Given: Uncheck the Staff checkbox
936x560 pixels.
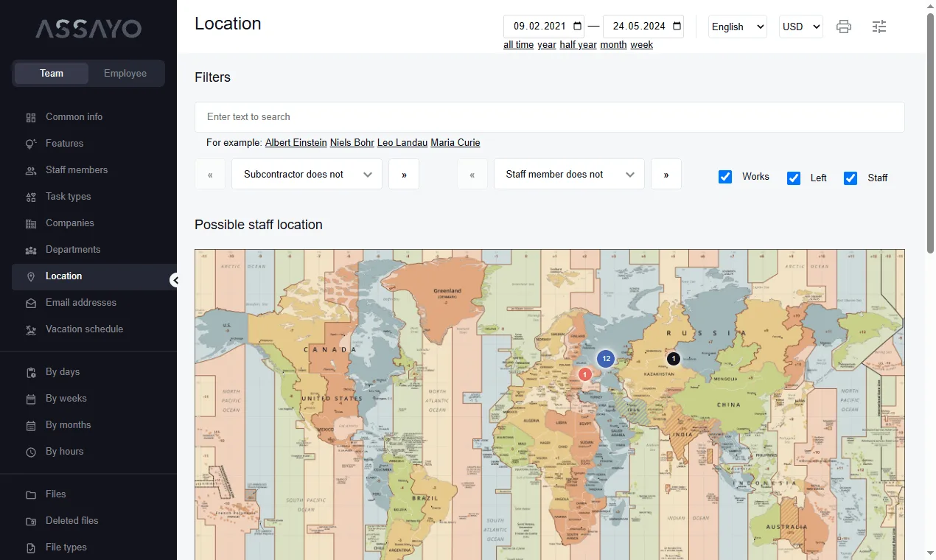Looking at the screenshot, I should coord(851,178).
